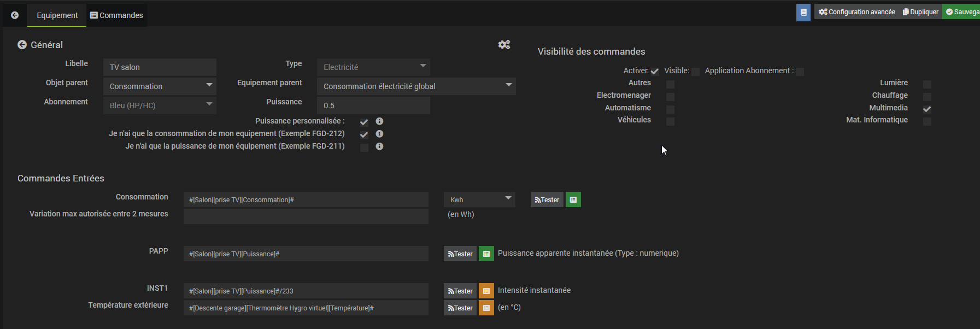Enable the Visible checkbox

point(695,72)
